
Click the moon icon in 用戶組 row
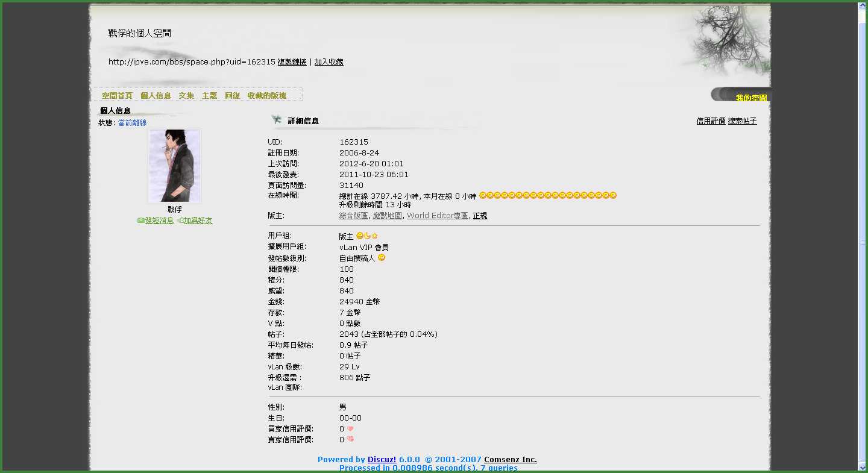(367, 236)
